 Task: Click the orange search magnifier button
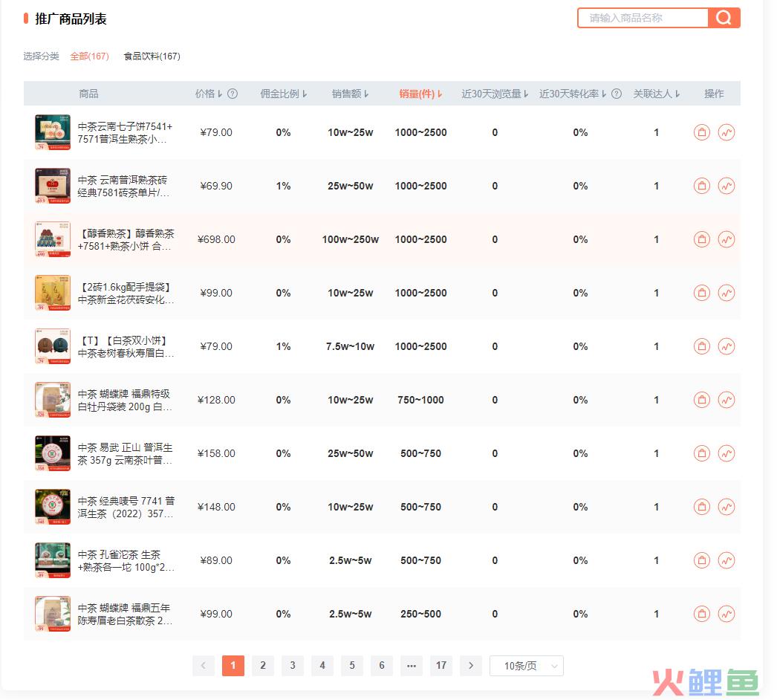(724, 18)
